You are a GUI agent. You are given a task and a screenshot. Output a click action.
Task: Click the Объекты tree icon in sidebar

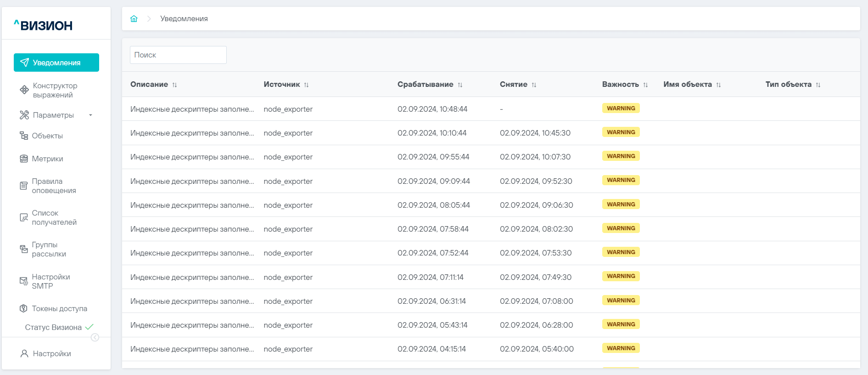(x=24, y=136)
